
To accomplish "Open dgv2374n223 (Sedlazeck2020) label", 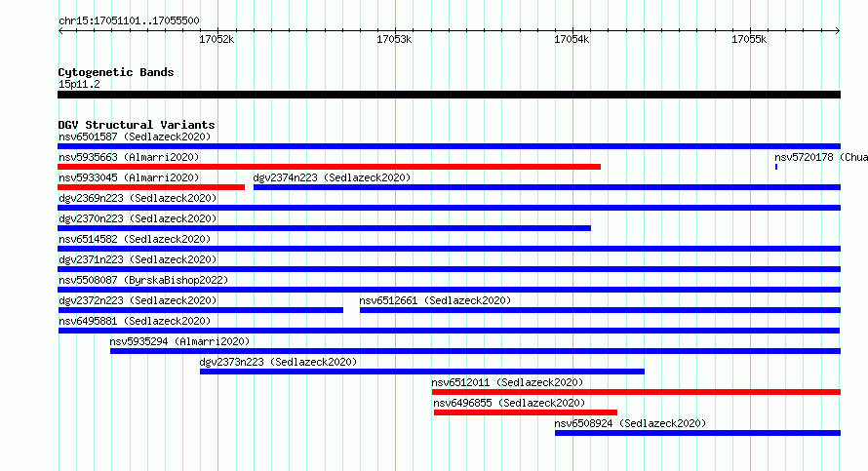I will coord(333,177).
